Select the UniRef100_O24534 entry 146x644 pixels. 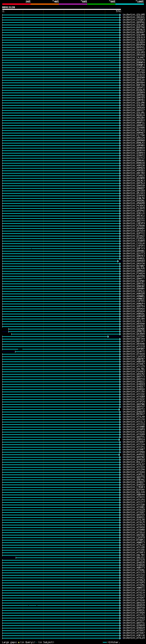(x=134, y=67)
